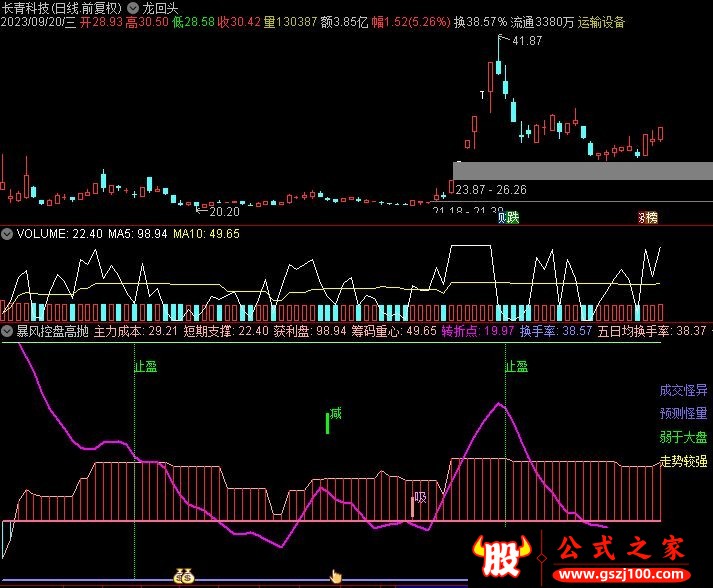Click the VOLUME: 22.40 label
The width and height of the screenshot is (713, 588).
click(x=60, y=234)
